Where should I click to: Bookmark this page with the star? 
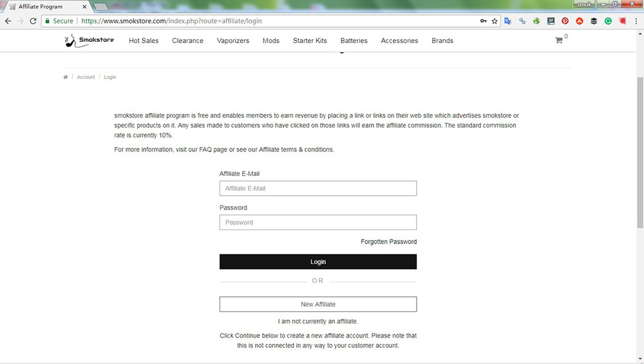tap(495, 21)
